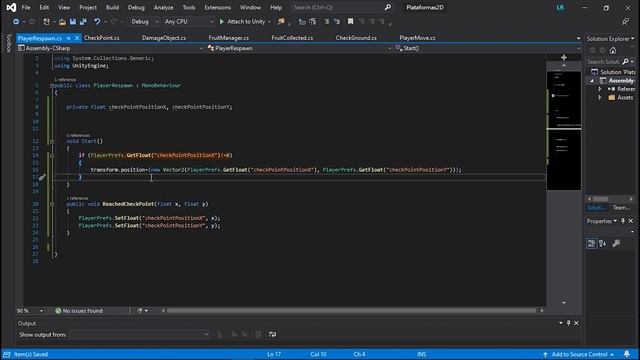Image resolution: width=640 pixels, height=360 pixels.
Task: Open a file with the folder icon
Action: (62, 22)
